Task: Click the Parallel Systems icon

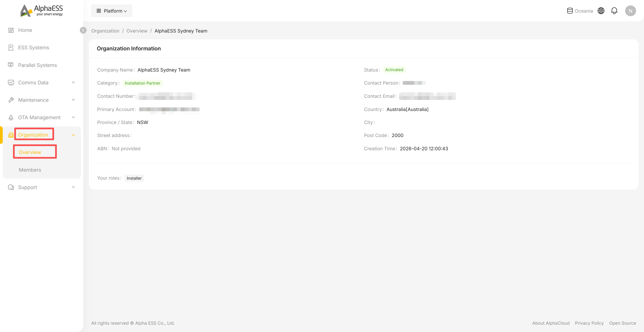Action: (11, 65)
